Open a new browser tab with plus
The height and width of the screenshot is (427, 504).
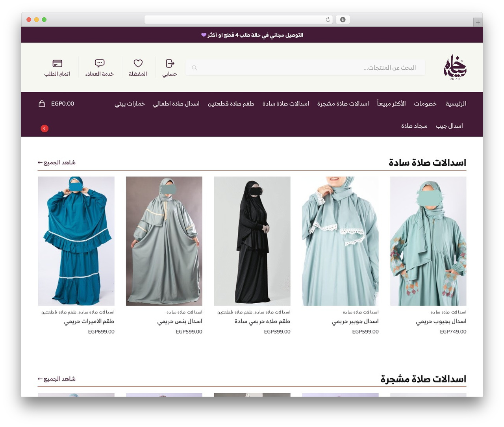[x=478, y=22]
